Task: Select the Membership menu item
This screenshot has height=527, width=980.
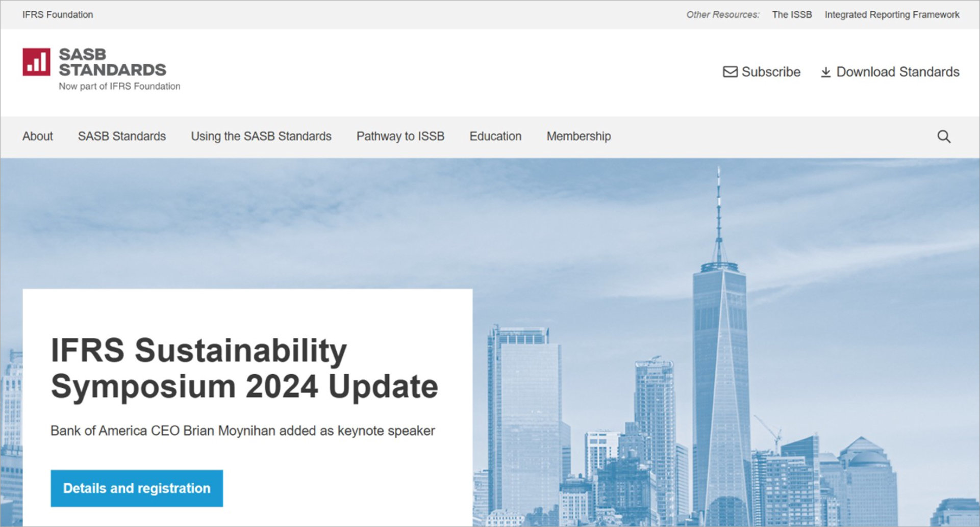Action: 579,136
